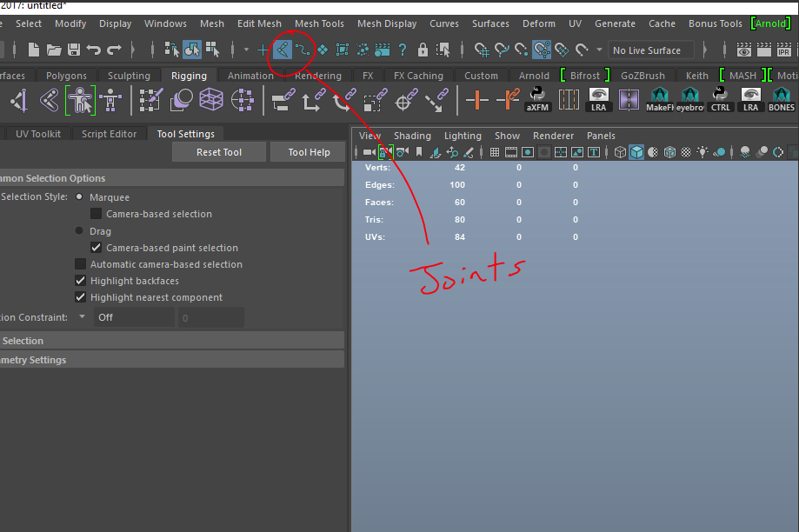Create a cluster deformer from the shelf
The height and width of the screenshot is (532, 799).
coord(242,100)
